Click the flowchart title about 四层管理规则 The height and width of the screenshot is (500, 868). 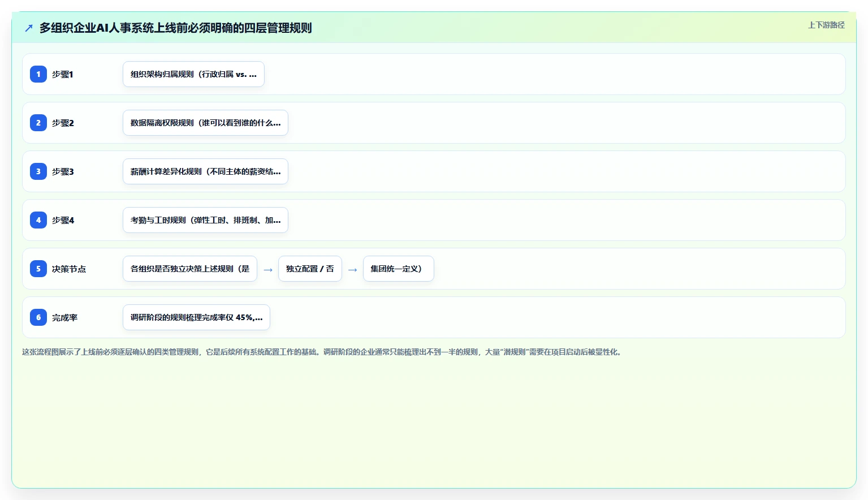click(175, 28)
